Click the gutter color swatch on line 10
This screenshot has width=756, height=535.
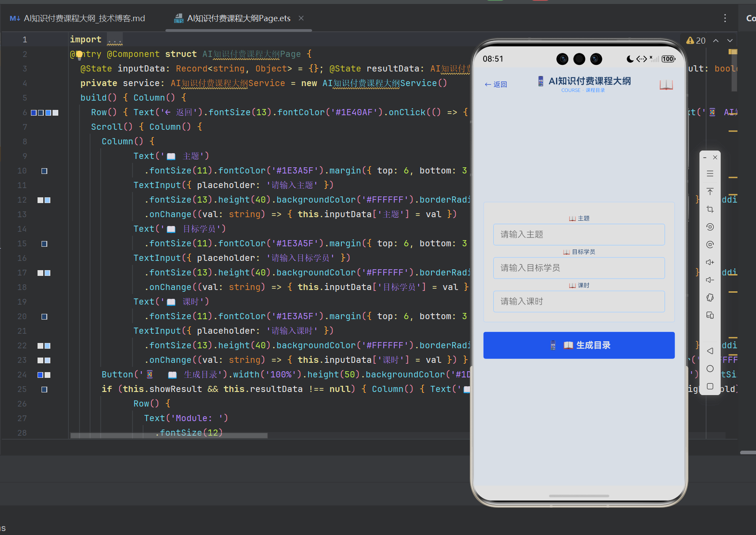[x=44, y=171]
